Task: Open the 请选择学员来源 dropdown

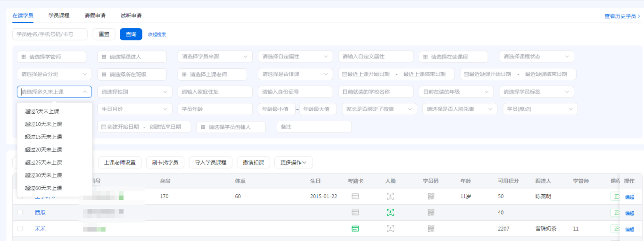Action: pos(215,57)
